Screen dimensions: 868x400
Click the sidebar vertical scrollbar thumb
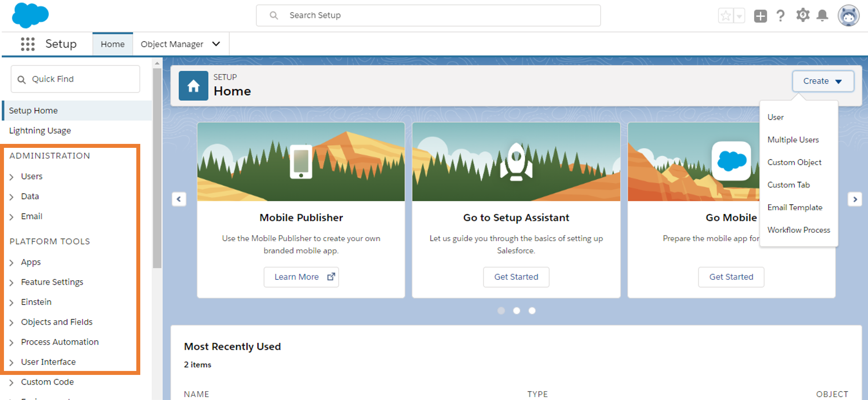coord(157,168)
